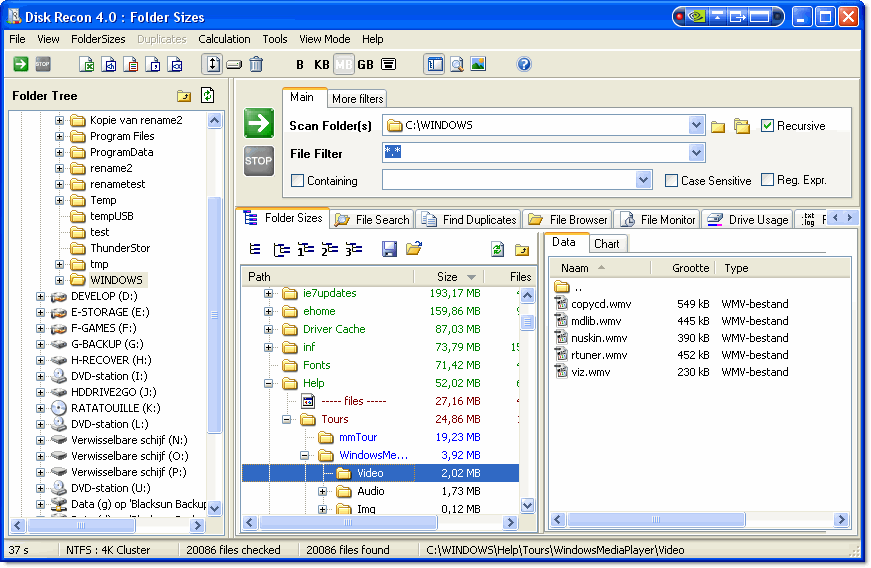
Task: Open the Containing text dropdown
Action: click(x=643, y=180)
